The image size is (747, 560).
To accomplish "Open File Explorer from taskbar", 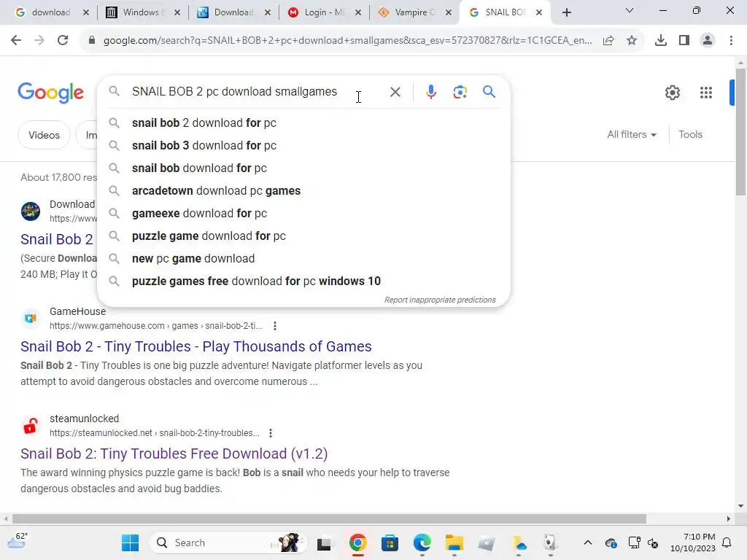I will point(454,542).
